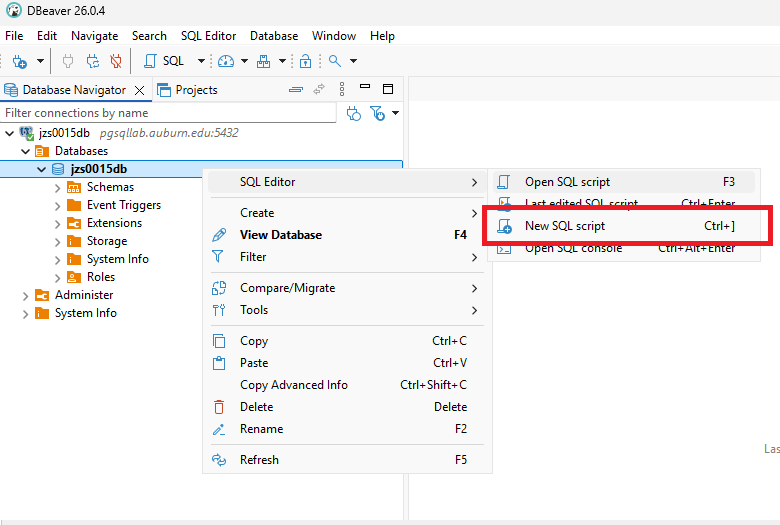Click the toolbar search magnifier icon
The height and width of the screenshot is (525, 780).
[335, 61]
